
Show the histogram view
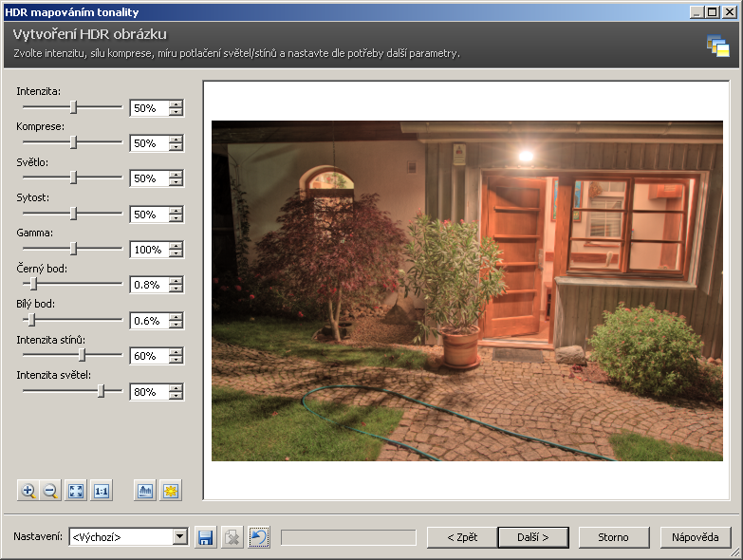[x=145, y=491]
